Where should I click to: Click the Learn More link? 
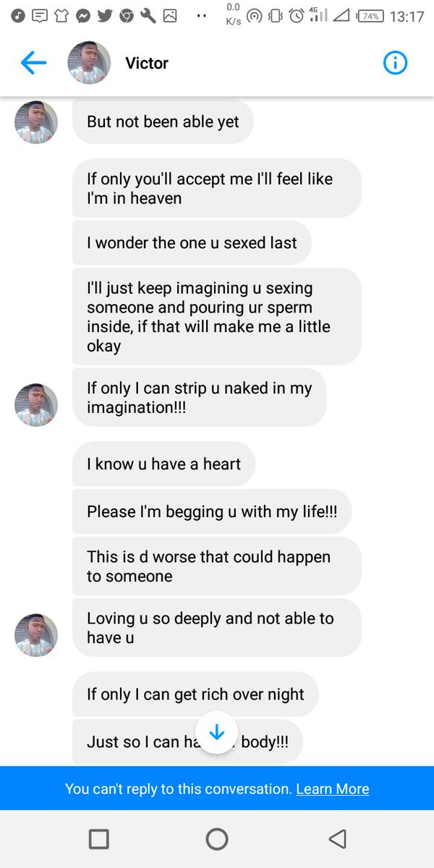(x=333, y=788)
